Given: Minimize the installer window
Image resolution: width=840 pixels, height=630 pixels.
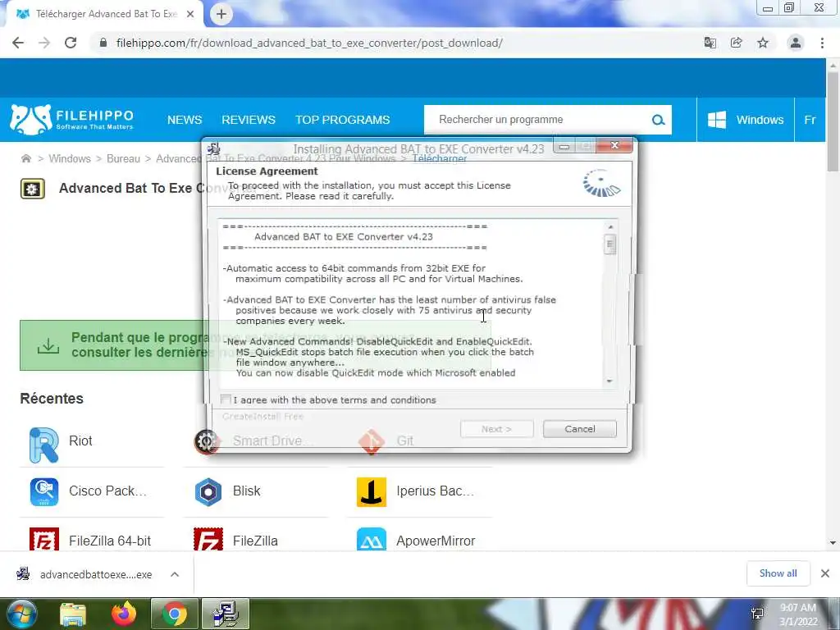Looking at the screenshot, I should point(564,146).
